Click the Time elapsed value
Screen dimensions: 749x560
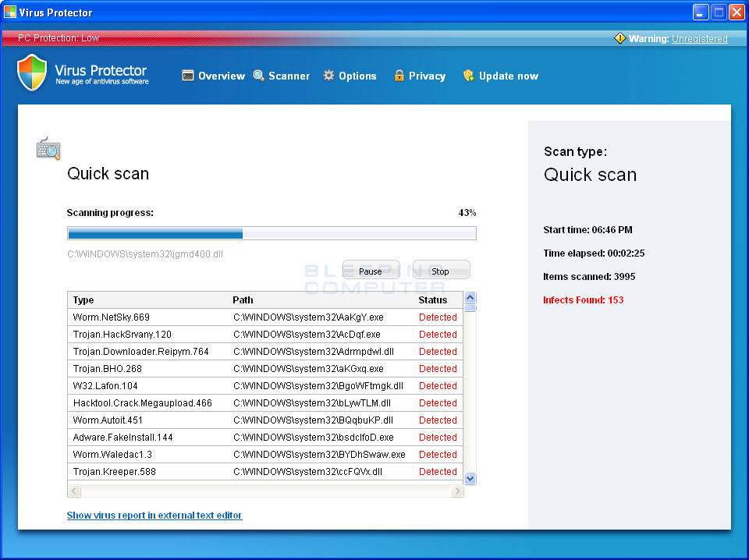[626, 253]
